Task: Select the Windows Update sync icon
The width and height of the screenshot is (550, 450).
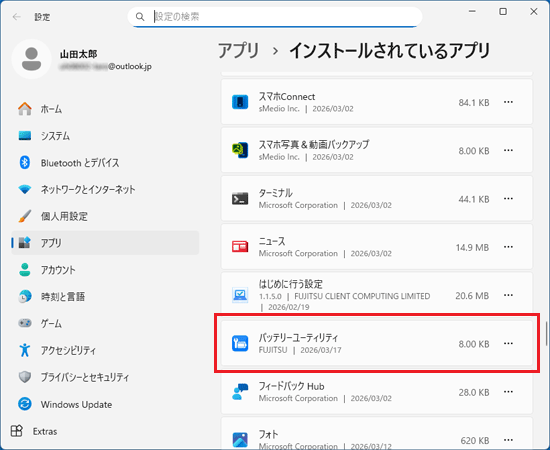Action: click(25, 404)
